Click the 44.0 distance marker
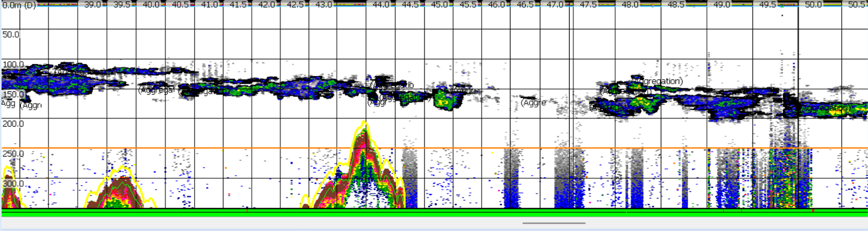 [381, 4]
